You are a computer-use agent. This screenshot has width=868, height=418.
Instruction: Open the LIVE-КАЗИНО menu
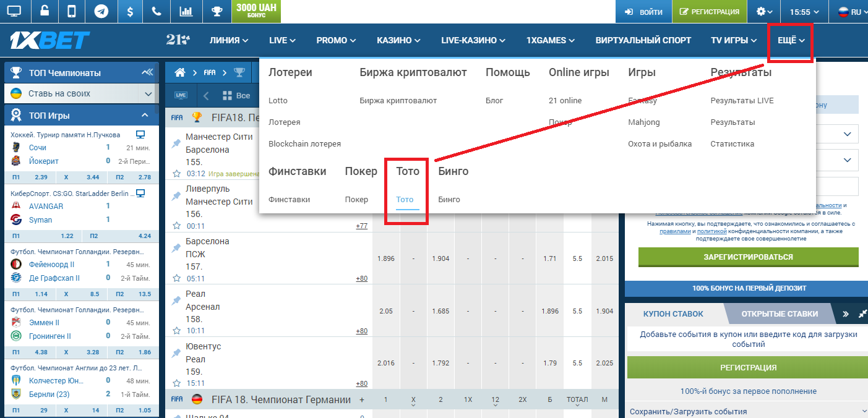(x=473, y=40)
